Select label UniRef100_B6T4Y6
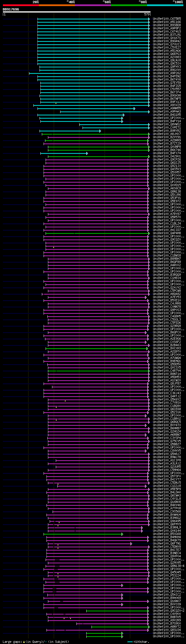The width and height of the screenshot is (186, 644). [x=167, y=80]
